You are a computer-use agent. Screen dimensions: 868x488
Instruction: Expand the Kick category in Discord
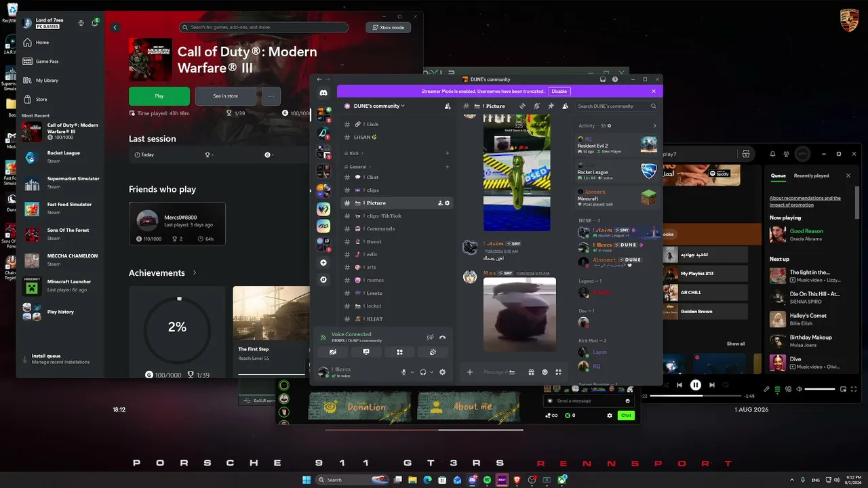(x=355, y=153)
